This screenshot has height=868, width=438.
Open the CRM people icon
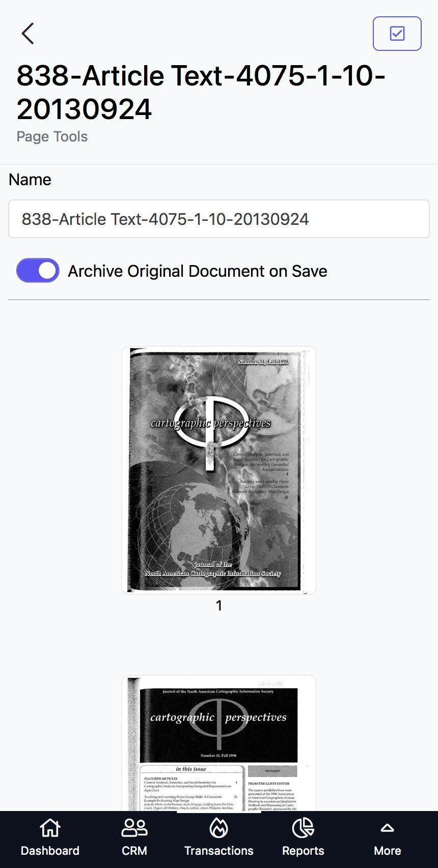tap(134, 828)
